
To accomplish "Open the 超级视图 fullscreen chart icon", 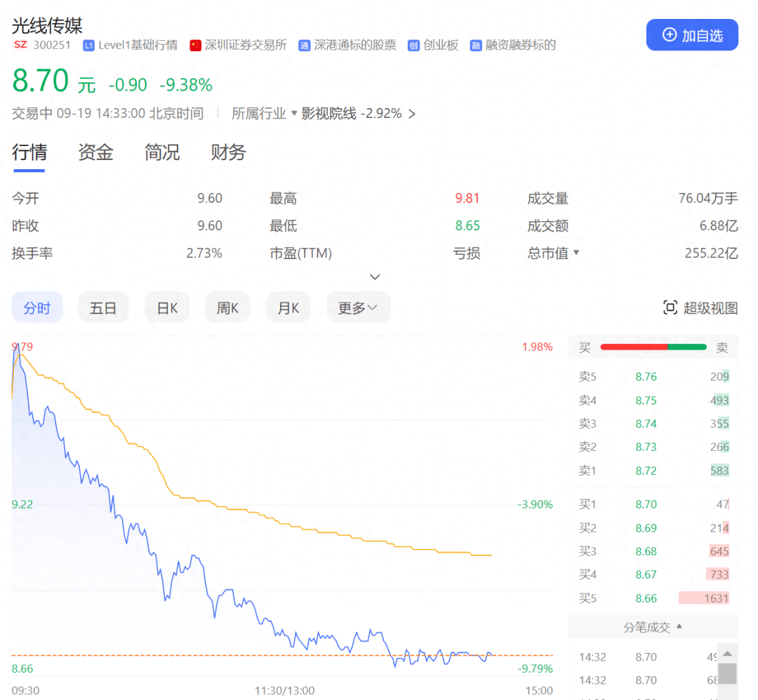I will (670, 308).
